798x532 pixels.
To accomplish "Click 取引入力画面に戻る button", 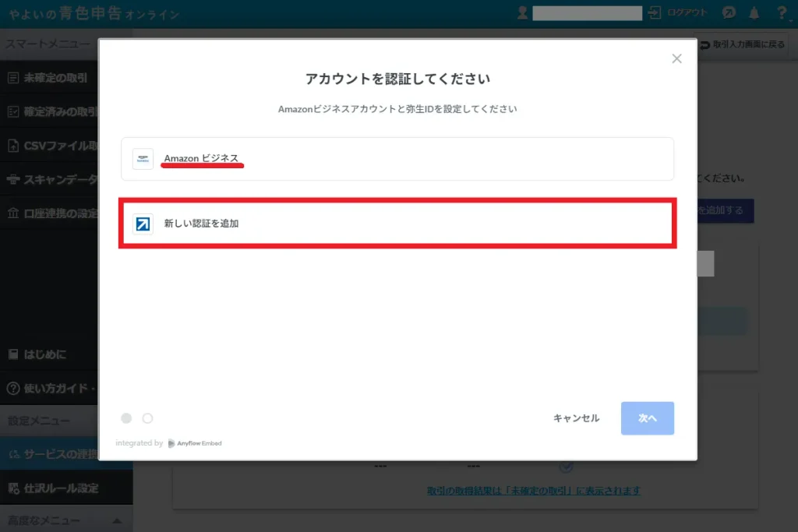I will [x=742, y=44].
